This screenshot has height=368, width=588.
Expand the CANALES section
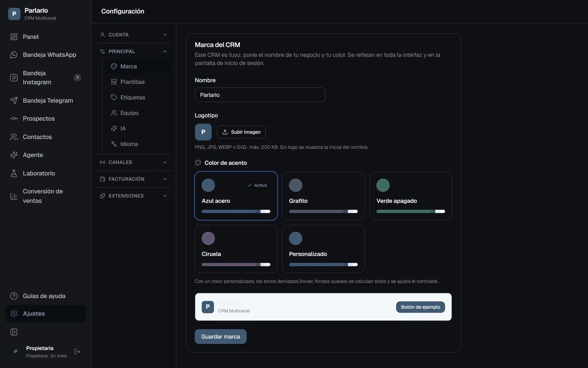[134, 162]
